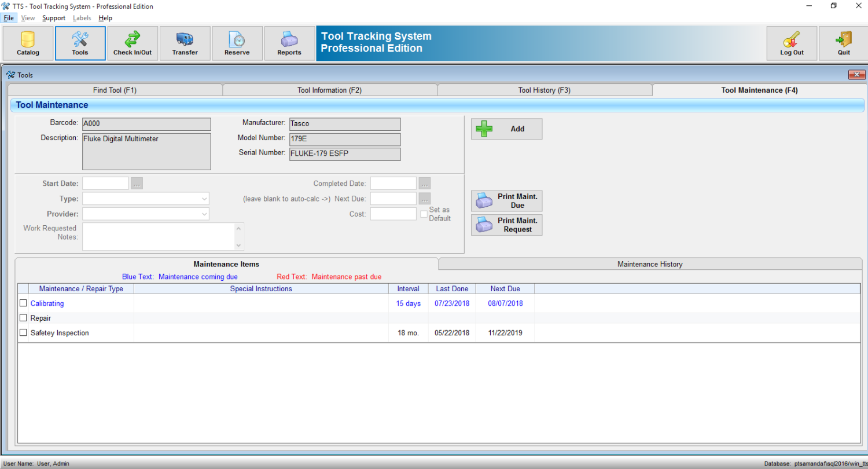Select the Tools module icon
868x469 pixels.
(x=80, y=43)
